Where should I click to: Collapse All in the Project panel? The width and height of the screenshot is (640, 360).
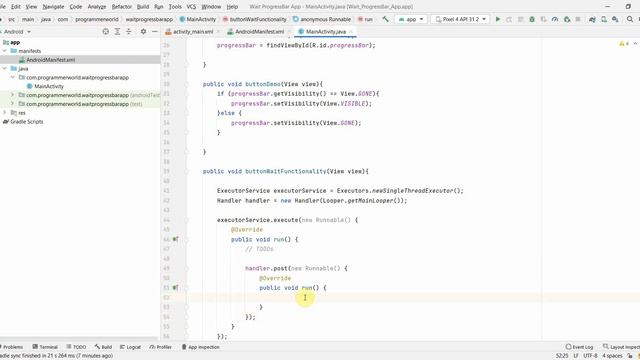[x=129, y=31]
